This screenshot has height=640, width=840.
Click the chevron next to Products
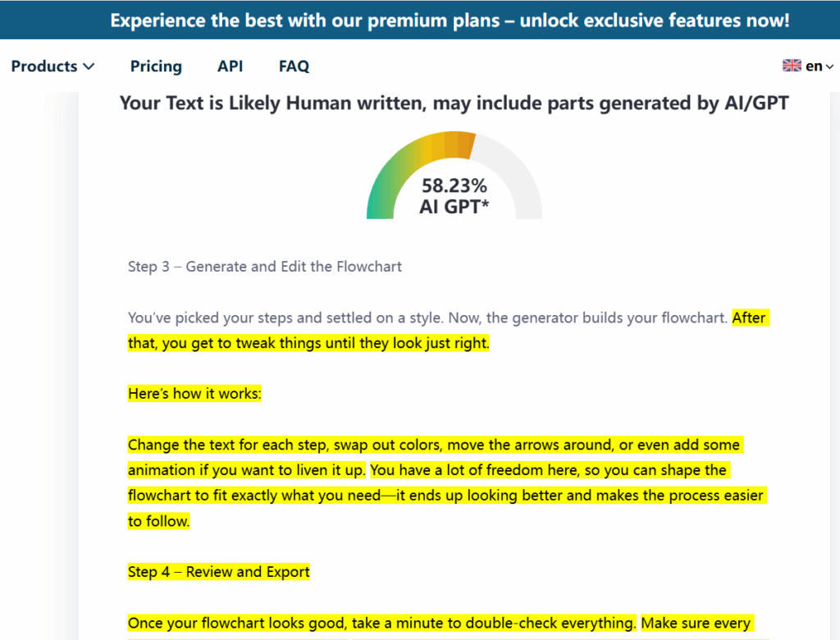pyautogui.click(x=89, y=66)
